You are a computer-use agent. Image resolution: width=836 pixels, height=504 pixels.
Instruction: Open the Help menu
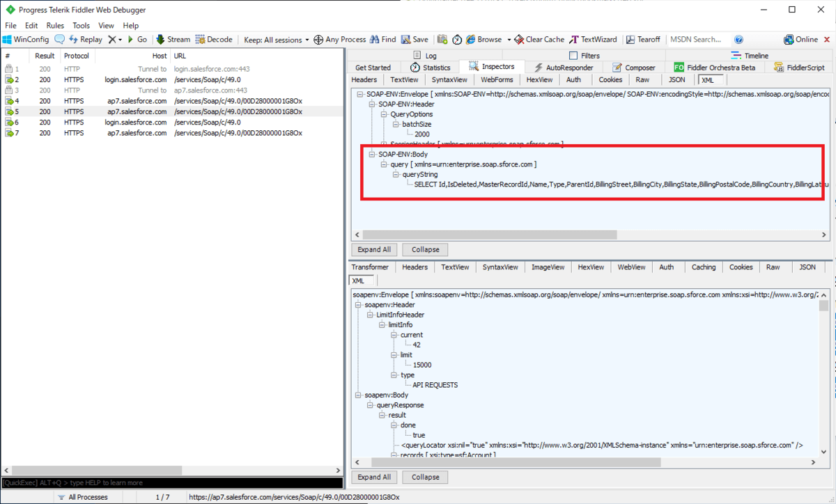(x=131, y=26)
